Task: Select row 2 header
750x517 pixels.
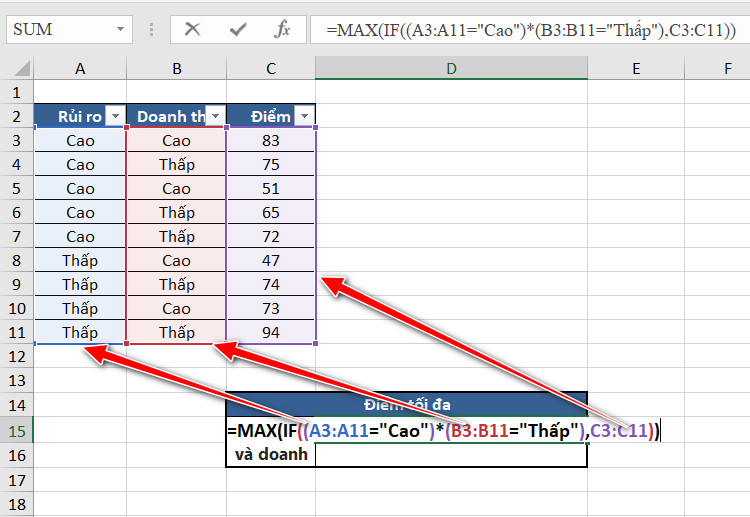Action: tap(17, 116)
